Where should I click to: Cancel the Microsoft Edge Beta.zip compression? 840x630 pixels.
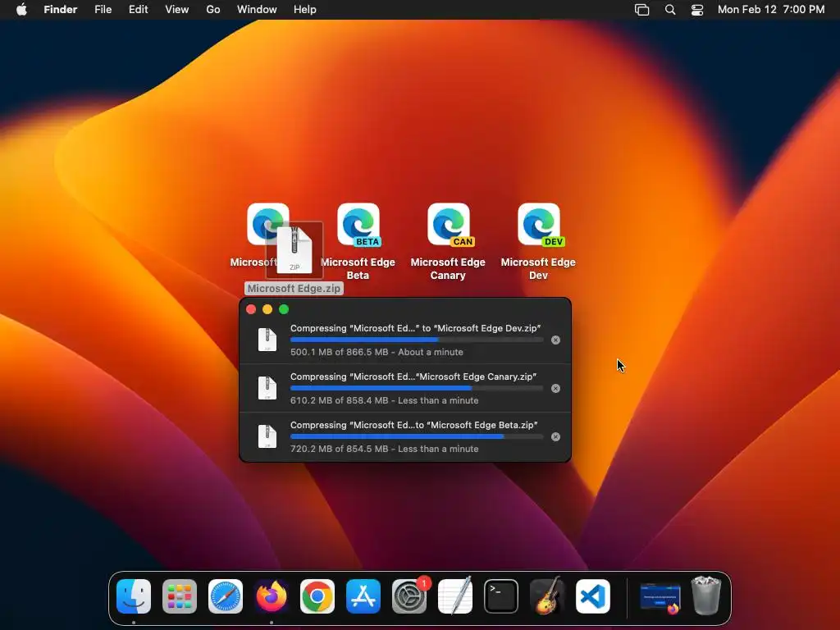(x=555, y=436)
